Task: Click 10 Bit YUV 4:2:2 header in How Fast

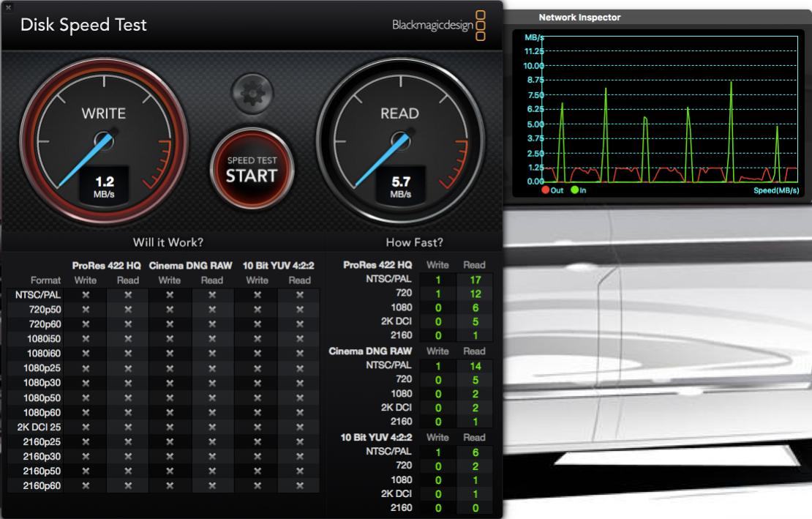Action: (377, 438)
